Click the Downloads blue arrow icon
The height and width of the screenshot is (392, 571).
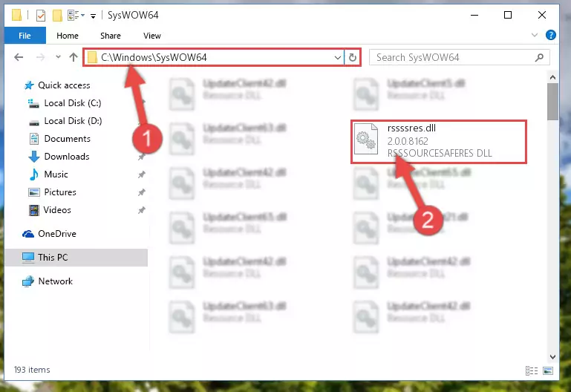(34, 157)
